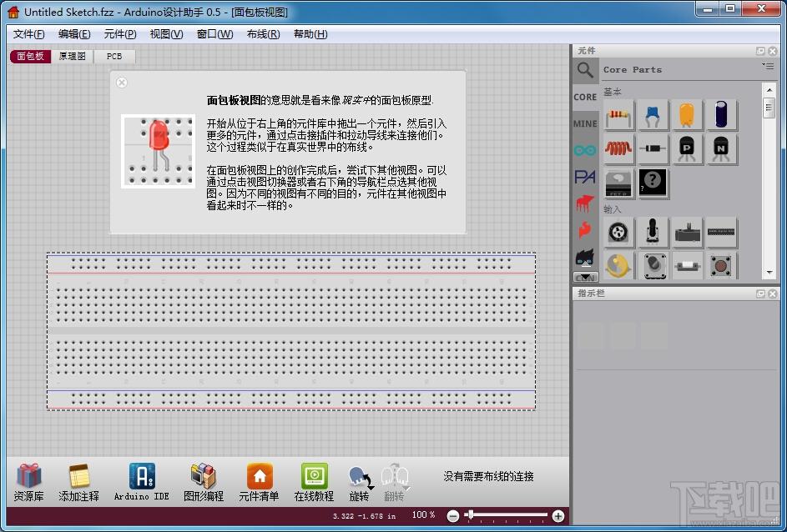The width and height of the screenshot is (787, 532).
Task: Pick the PNP transistor part
Action: [x=687, y=149]
